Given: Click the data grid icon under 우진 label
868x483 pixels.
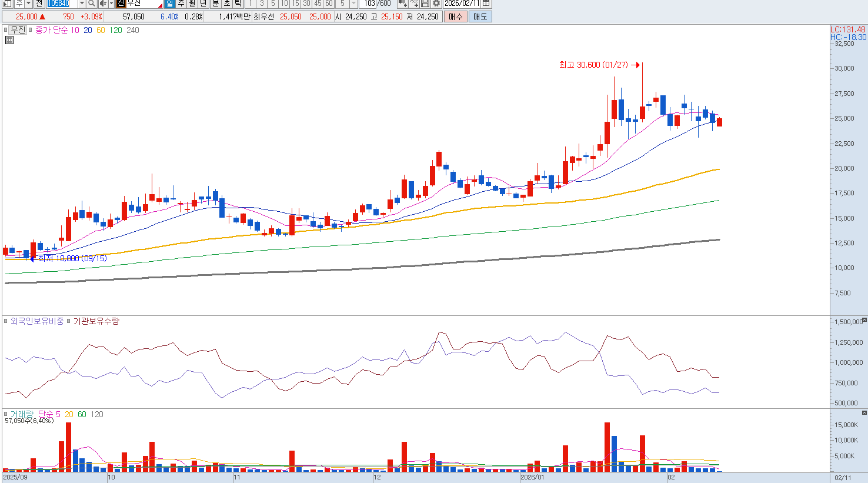Looking at the screenshot, I should tap(9, 40).
